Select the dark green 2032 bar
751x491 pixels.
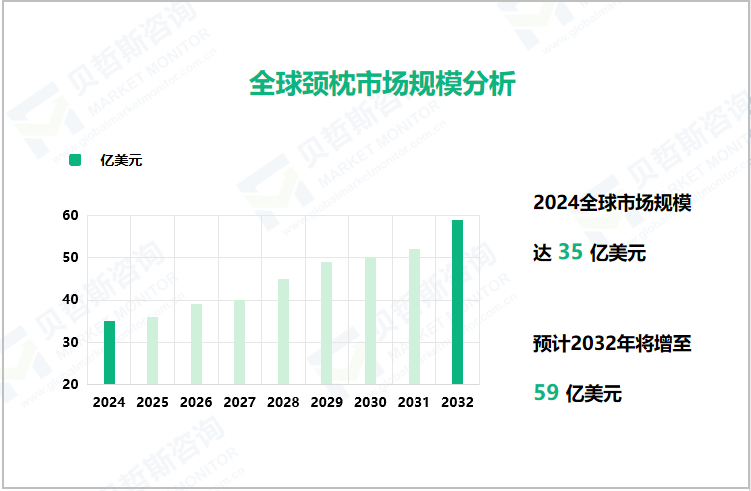coord(457,302)
